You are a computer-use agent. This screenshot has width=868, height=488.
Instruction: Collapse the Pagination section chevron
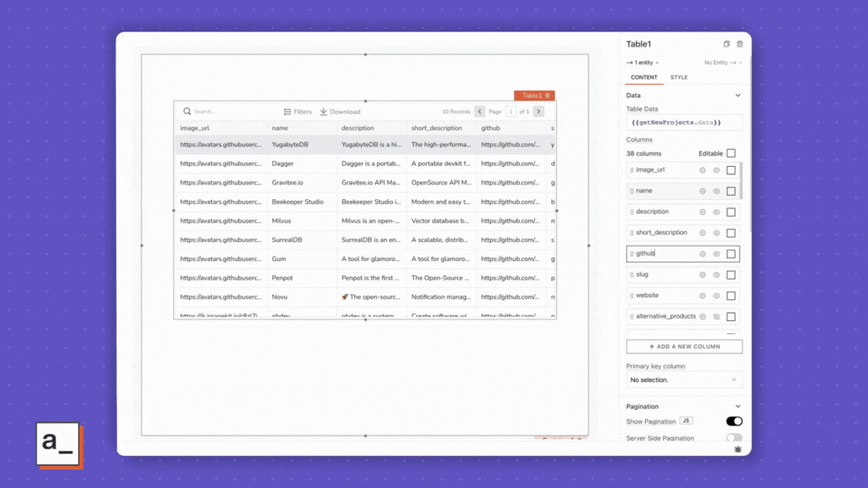pyautogui.click(x=737, y=407)
